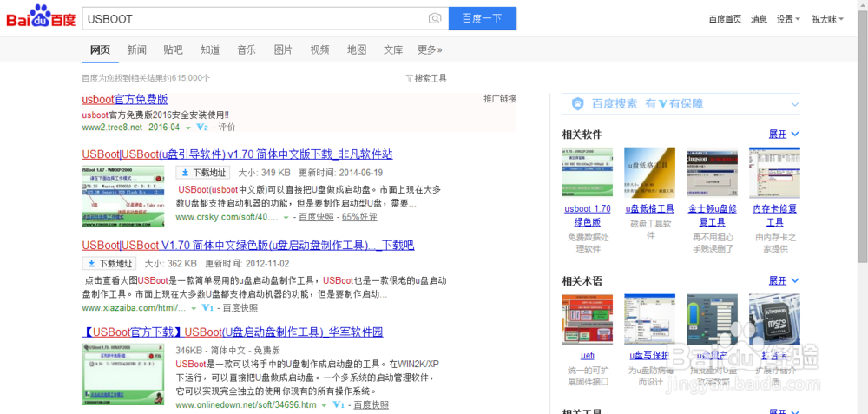This screenshot has width=868, height=414.
Task: Click u盘低格工具 thumbnail
Action: pyautogui.click(x=650, y=173)
